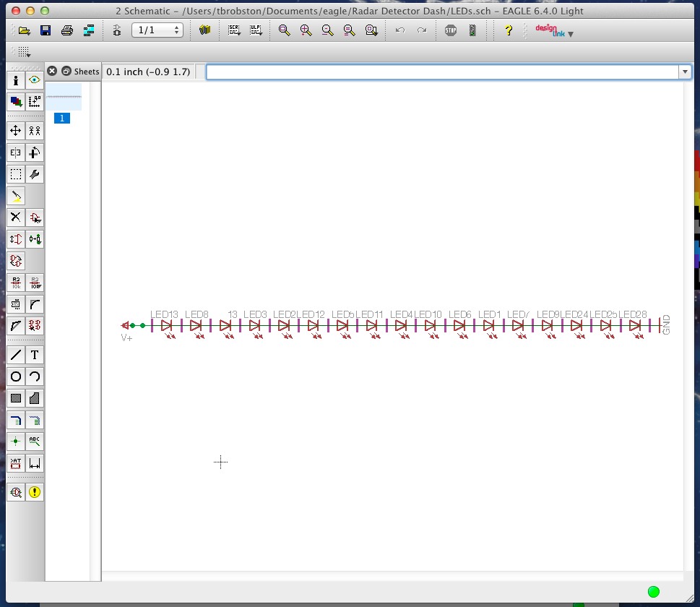Image resolution: width=700 pixels, height=607 pixels.
Task: Select the Circle tool
Action: pos(16,376)
